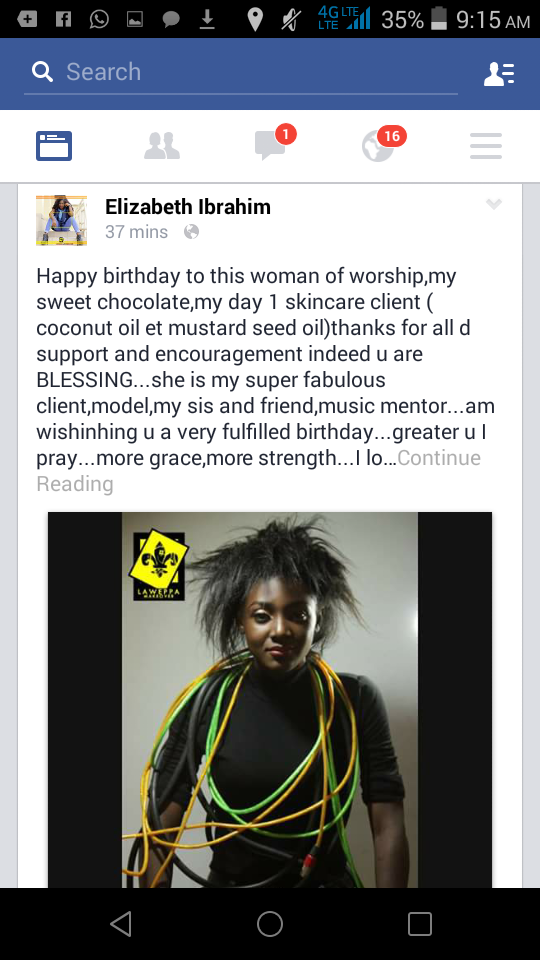Tap the Android Back button
This screenshot has height=960, width=540.
(121, 924)
